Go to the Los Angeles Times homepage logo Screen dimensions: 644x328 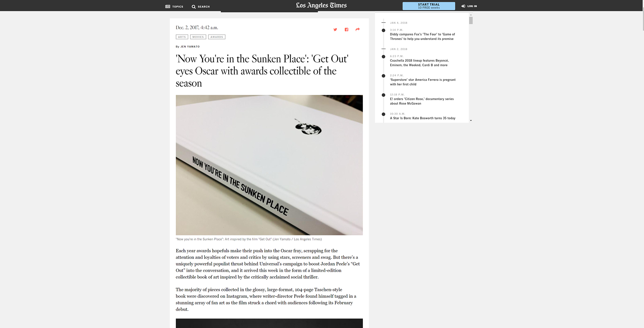[x=321, y=5]
